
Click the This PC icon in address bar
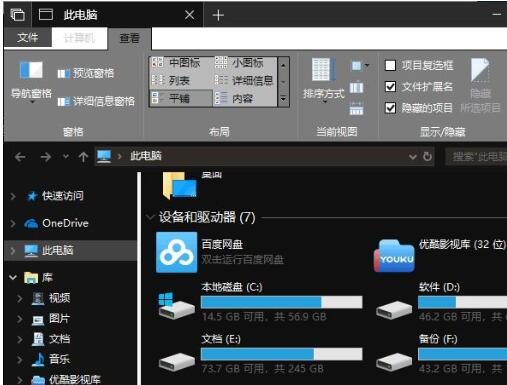tap(104, 156)
